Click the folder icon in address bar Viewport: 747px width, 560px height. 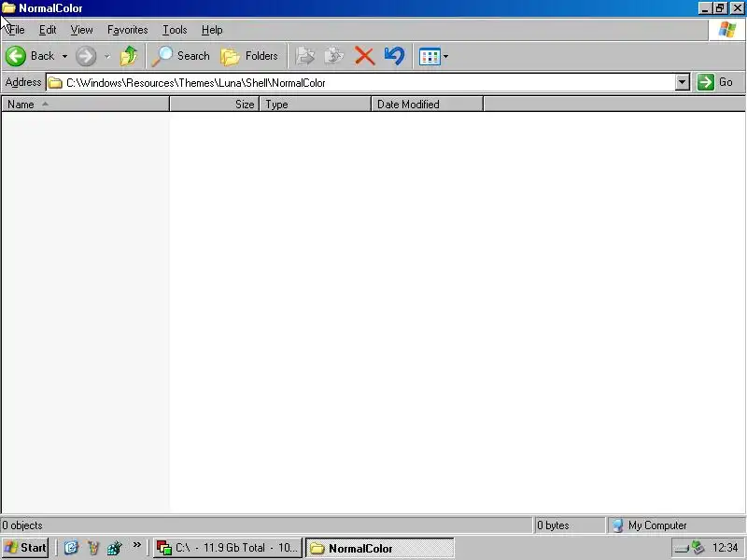pos(55,83)
